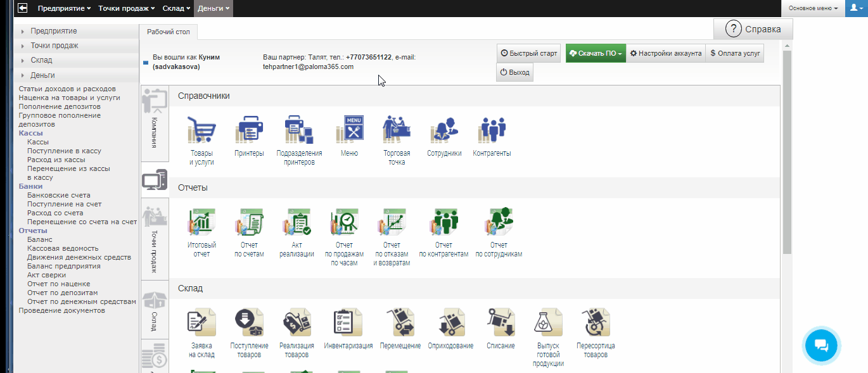Expand the Склад section in sidebar
Viewport: 868px width, 373px height.
click(x=42, y=60)
